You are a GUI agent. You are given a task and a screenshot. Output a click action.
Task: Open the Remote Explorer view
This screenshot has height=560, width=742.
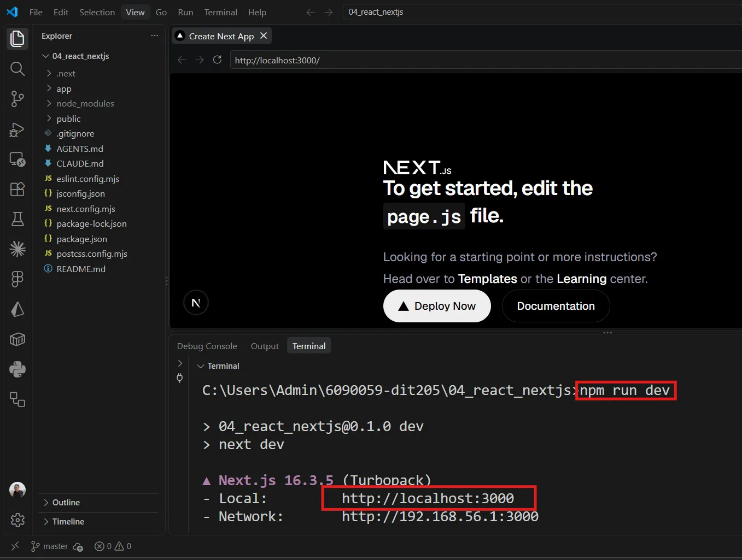(x=17, y=159)
